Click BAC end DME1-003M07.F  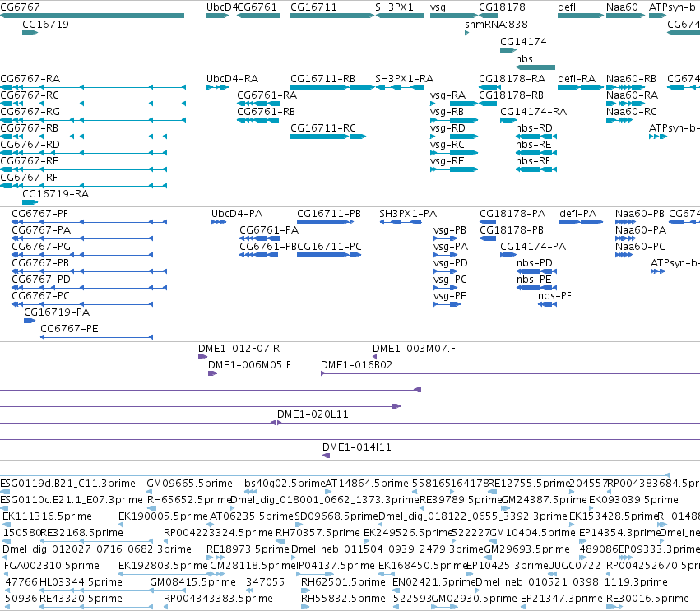374,357
